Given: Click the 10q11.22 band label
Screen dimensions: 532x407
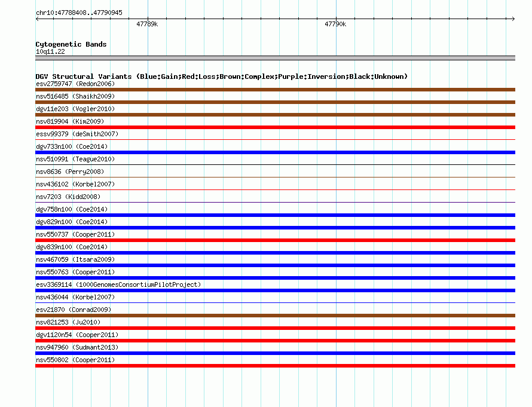Looking at the screenshot, I should 50,51.
